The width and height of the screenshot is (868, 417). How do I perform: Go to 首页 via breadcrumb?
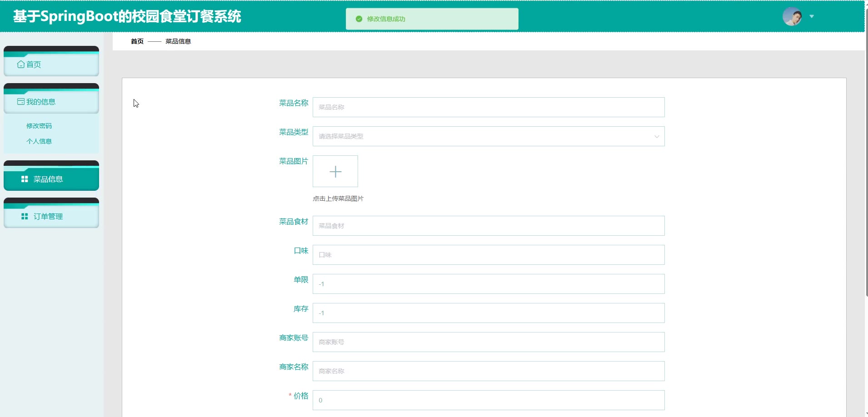pos(137,41)
